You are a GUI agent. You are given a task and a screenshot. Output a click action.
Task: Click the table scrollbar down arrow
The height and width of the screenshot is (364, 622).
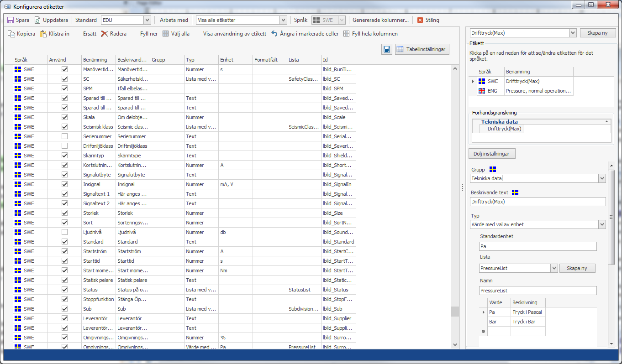[x=455, y=344]
